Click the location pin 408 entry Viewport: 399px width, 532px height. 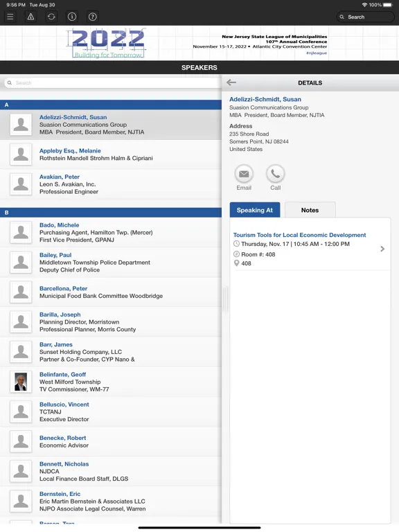[242, 263]
